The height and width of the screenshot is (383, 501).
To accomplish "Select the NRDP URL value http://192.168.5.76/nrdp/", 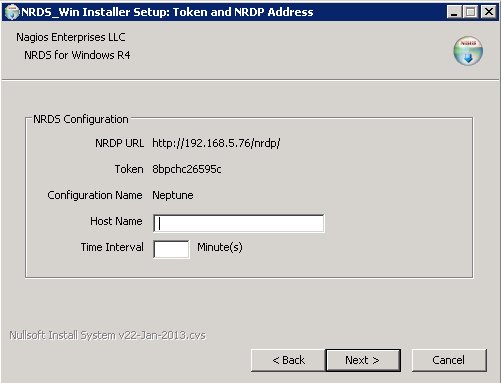I will pos(216,143).
